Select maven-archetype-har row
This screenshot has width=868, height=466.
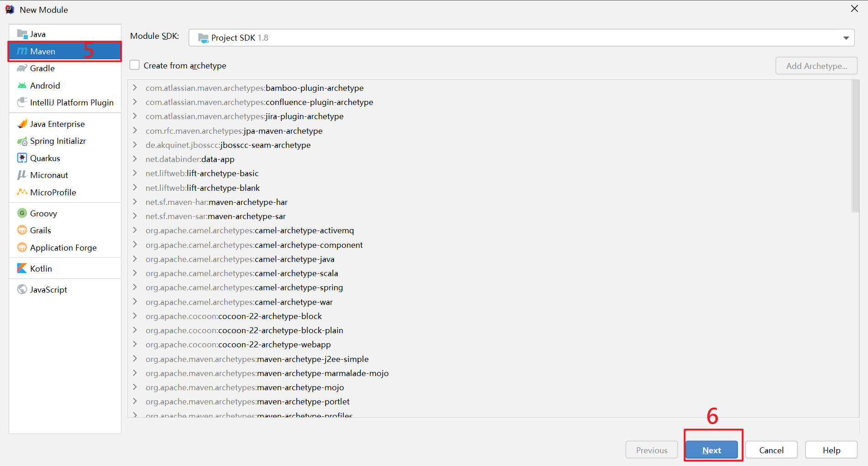pos(489,202)
